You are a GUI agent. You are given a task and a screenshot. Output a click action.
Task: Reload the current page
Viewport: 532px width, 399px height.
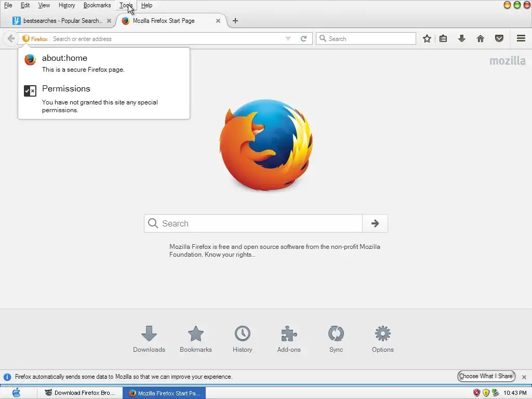click(303, 38)
